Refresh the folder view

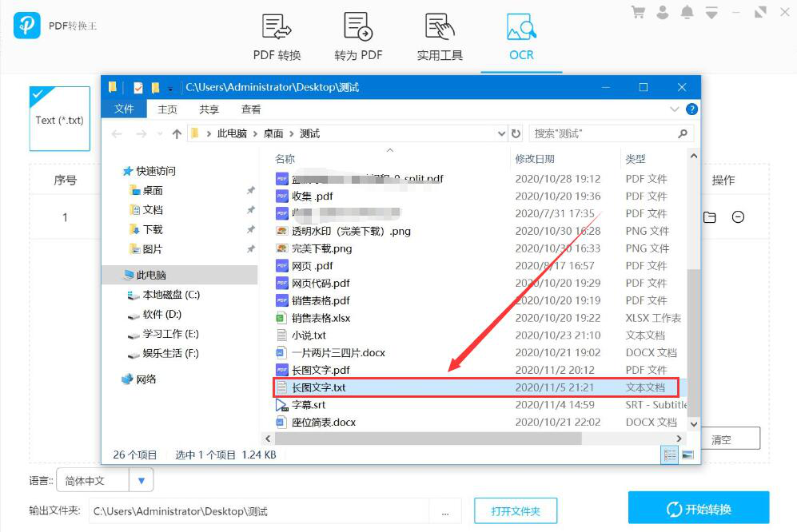(x=516, y=133)
